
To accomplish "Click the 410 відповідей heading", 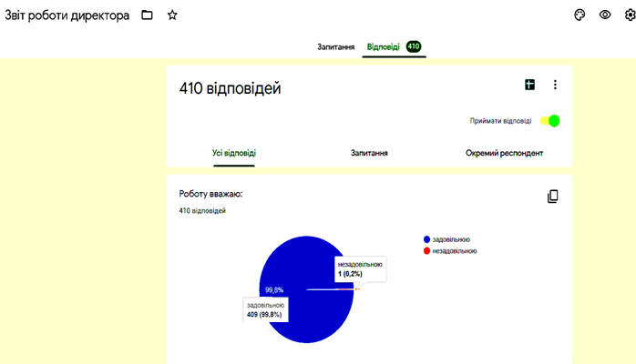I will point(230,88).
